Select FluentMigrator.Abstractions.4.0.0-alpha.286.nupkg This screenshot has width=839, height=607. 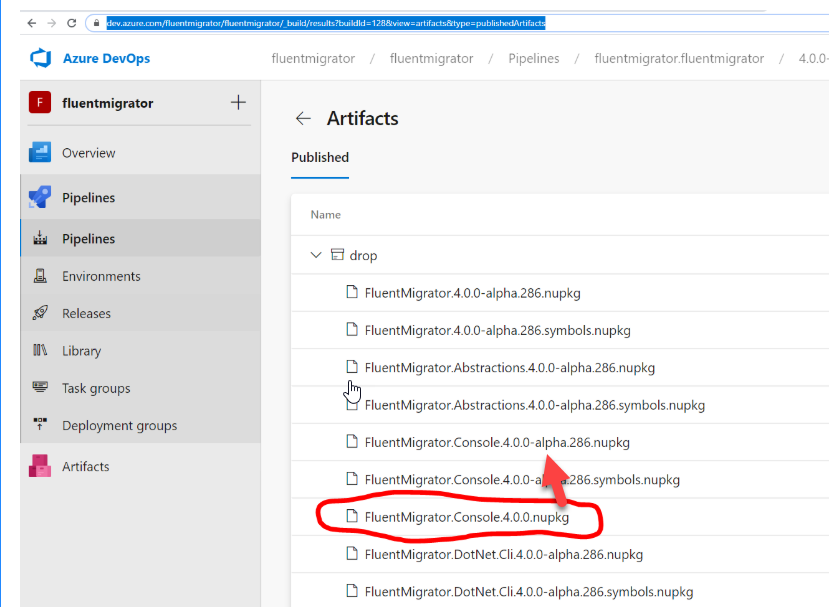[510, 367]
